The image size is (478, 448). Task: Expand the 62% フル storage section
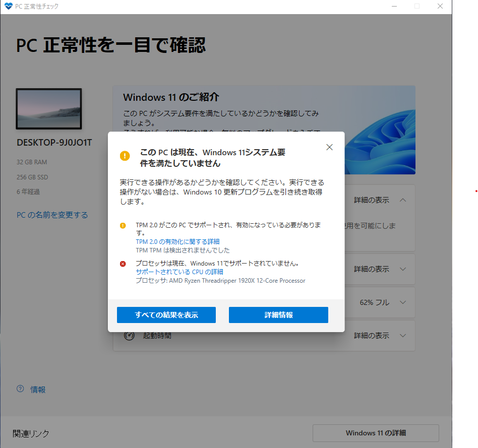403,302
